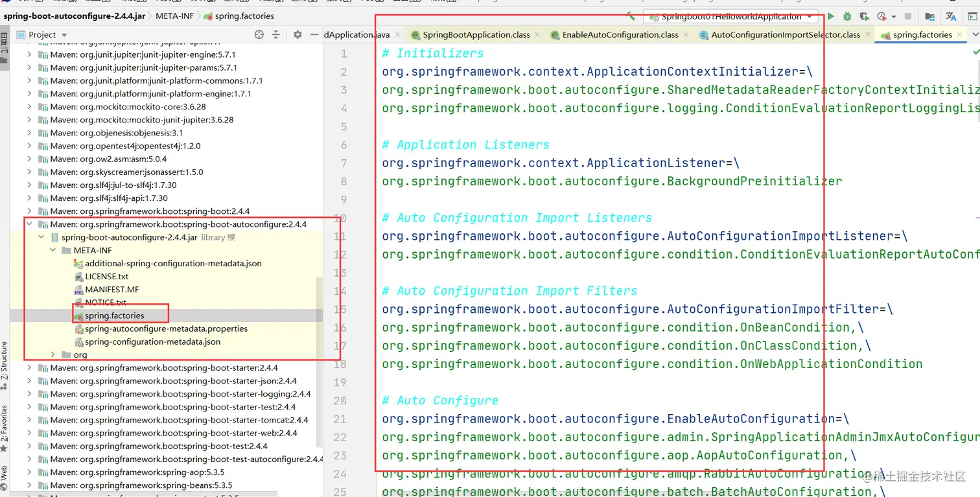
Task: Click META-INF in the navigation breadcrumb
Action: 174,16
